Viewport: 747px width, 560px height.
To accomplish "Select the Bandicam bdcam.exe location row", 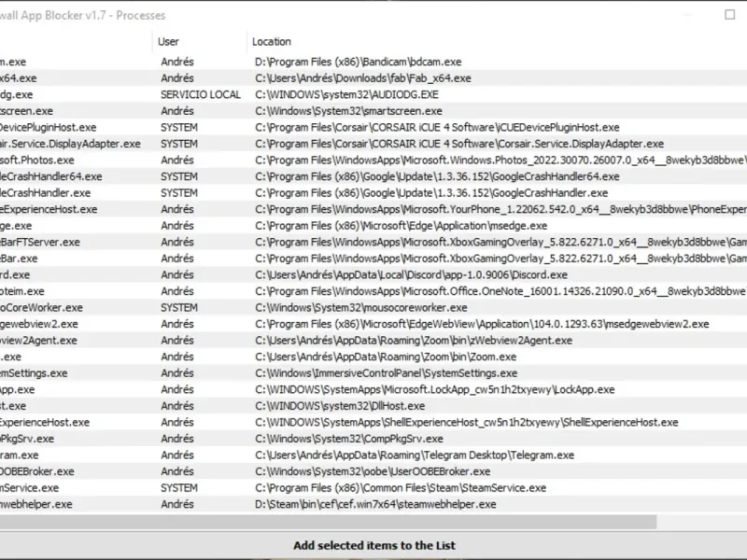I will (x=359, y=62).
